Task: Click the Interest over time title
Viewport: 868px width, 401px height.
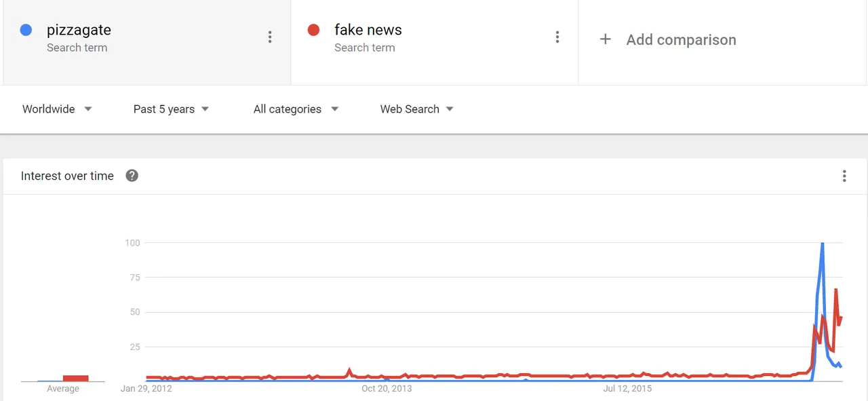Action: pos(67,176)
